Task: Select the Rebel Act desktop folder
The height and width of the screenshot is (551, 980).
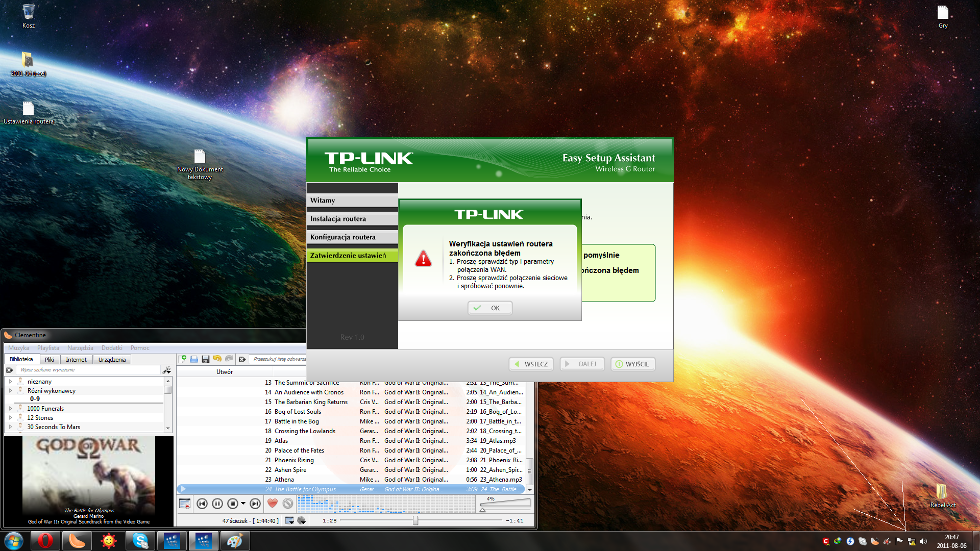Action: click(942, 496)
